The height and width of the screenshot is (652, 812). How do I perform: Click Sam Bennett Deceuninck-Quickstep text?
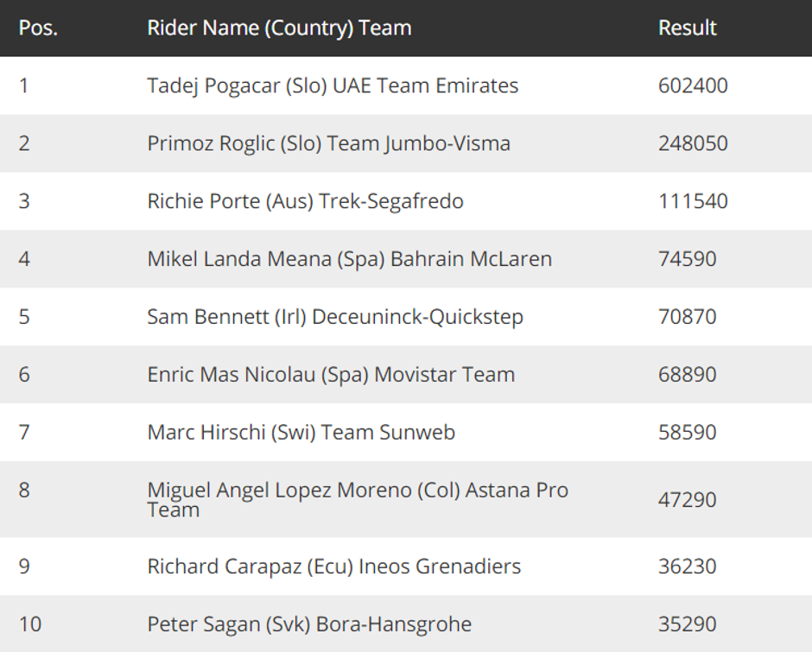tap(335, 317)
